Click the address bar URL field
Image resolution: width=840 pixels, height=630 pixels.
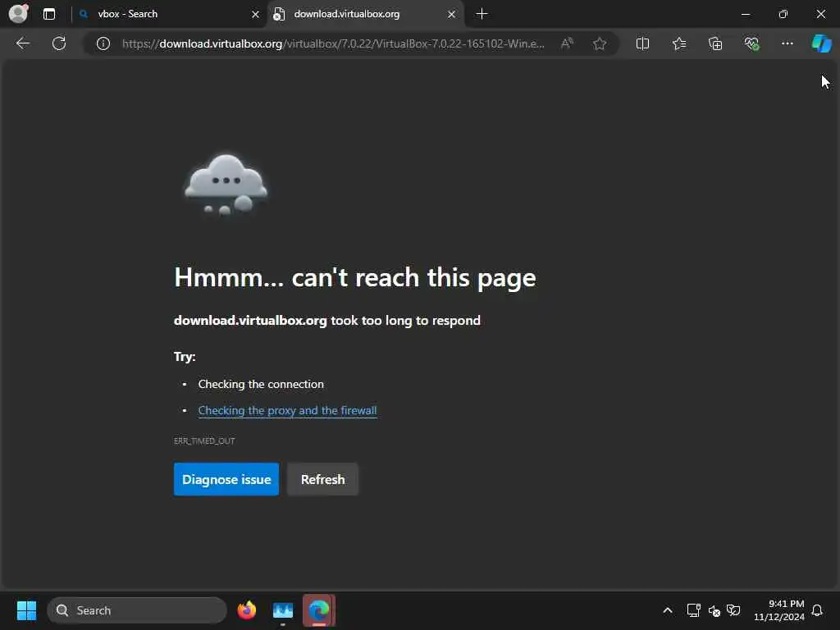333,43
